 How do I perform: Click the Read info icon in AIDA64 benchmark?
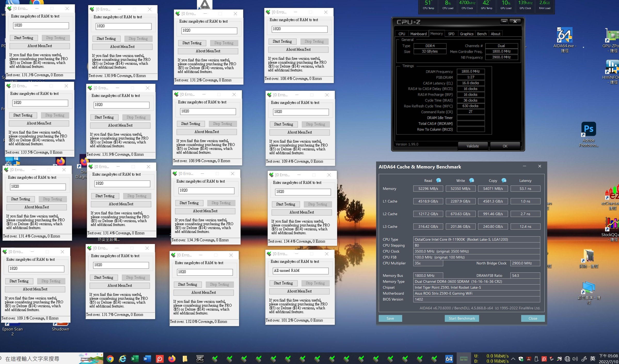point(439,180)
